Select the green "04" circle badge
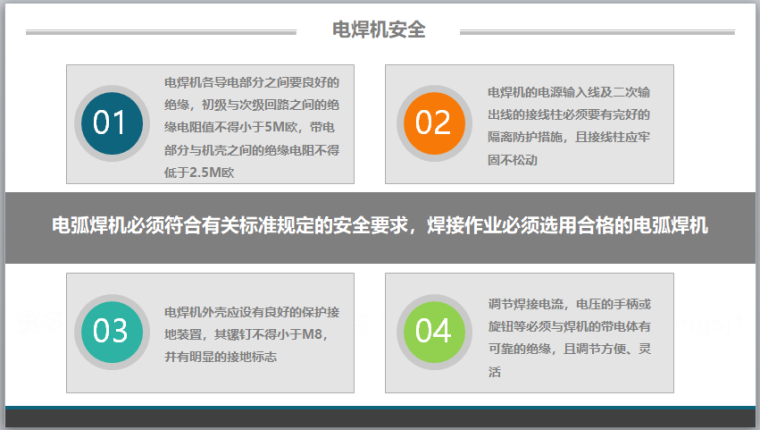760x430 pixels. click(x=433, y=331)
